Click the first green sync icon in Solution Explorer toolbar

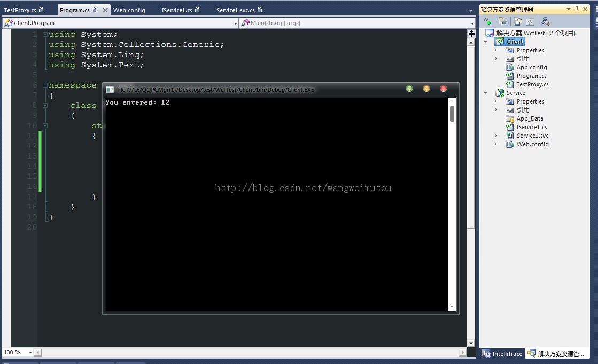tap(487, 21)
